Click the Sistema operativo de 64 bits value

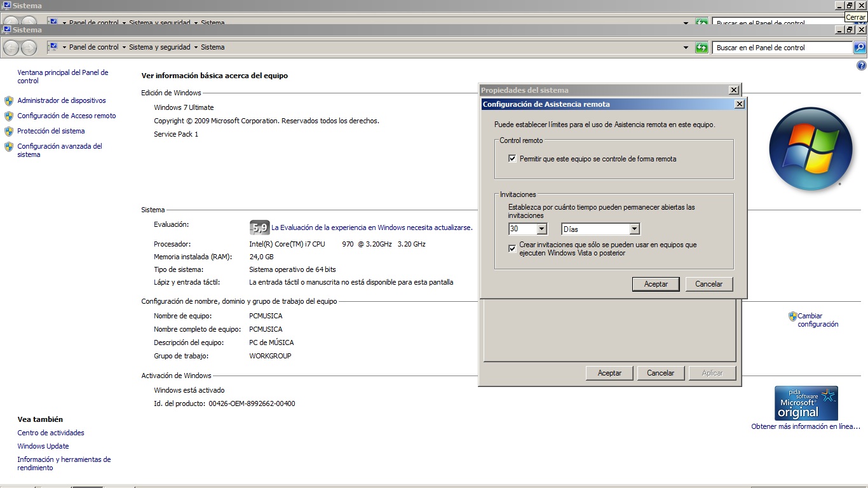coord(292,269)
